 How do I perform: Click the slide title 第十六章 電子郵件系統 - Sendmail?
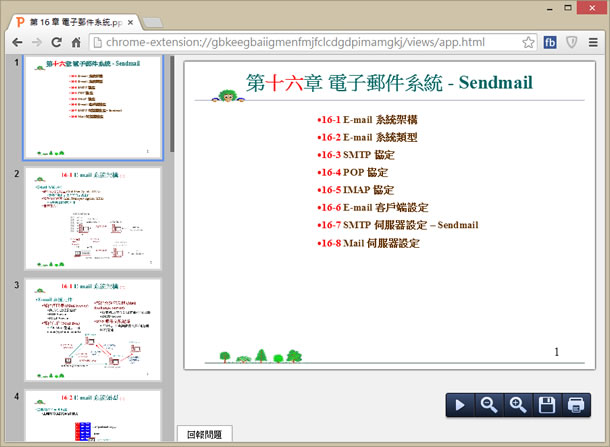point(389,83)
